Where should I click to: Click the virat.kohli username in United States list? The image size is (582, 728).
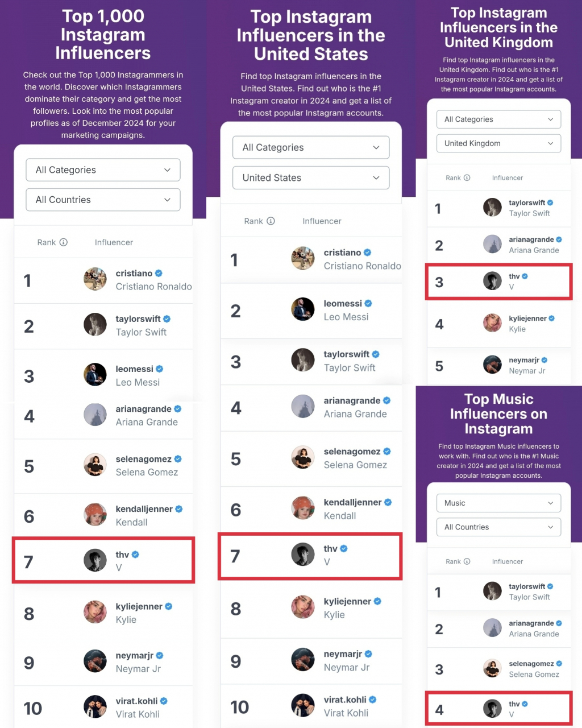pos(345,700)
